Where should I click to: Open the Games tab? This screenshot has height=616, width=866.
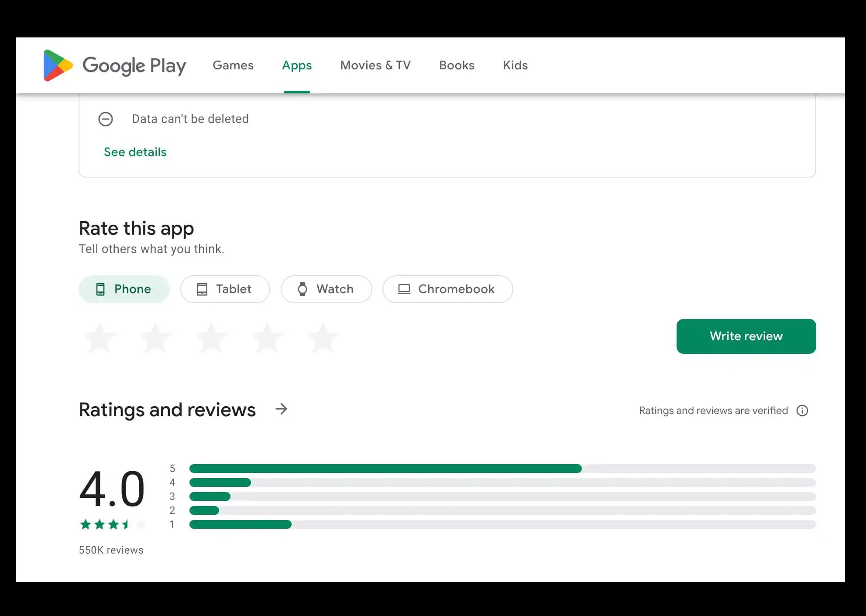click(233, 65)
